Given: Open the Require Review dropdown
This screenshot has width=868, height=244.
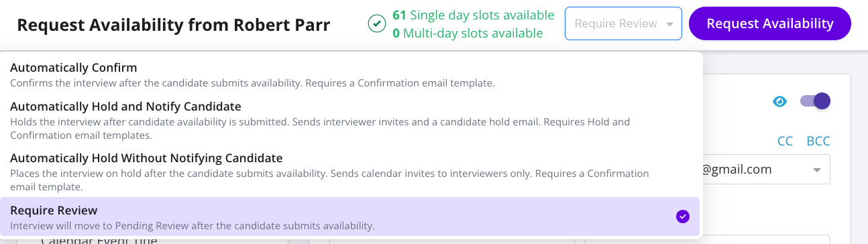Looking at the screenshot, I should point(624,24).
